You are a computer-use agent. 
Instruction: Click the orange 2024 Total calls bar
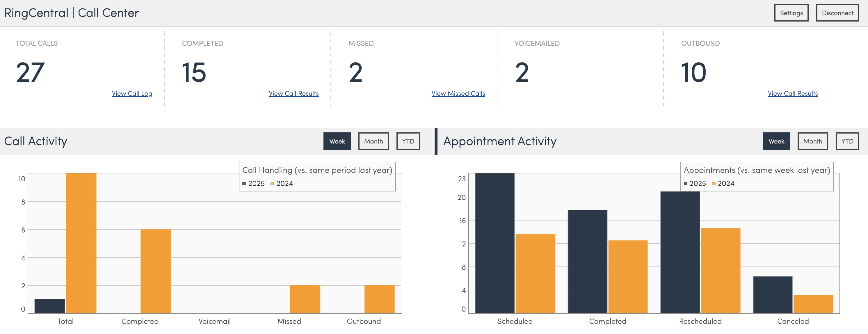81,243
